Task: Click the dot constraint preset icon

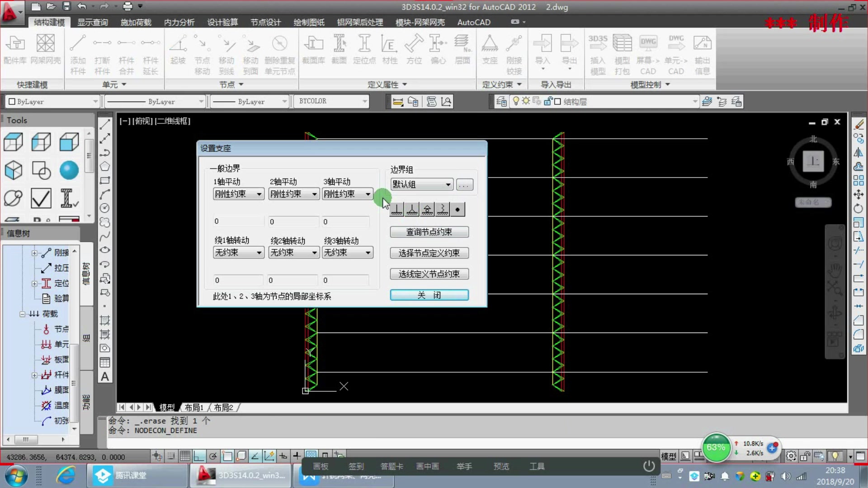Action: point(458,210)
